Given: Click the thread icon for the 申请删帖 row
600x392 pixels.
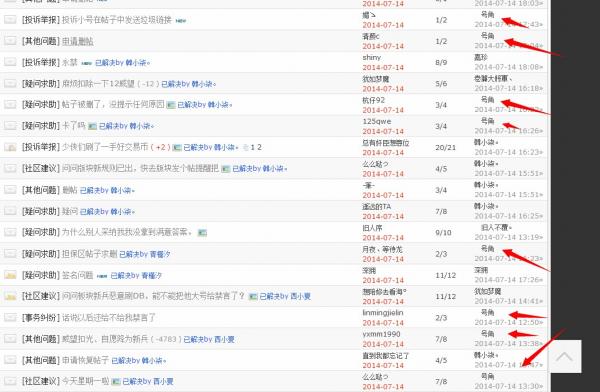Looking at the screenshot, I should 10,41.
